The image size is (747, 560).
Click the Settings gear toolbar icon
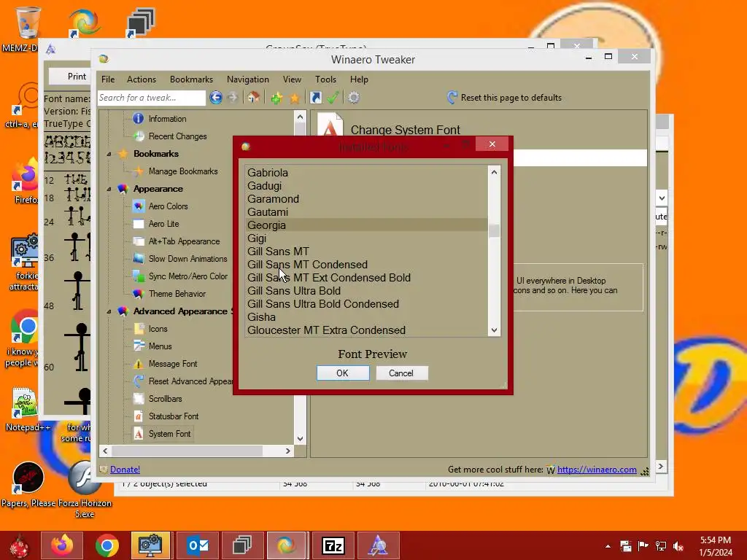click(x=354, y=98)
